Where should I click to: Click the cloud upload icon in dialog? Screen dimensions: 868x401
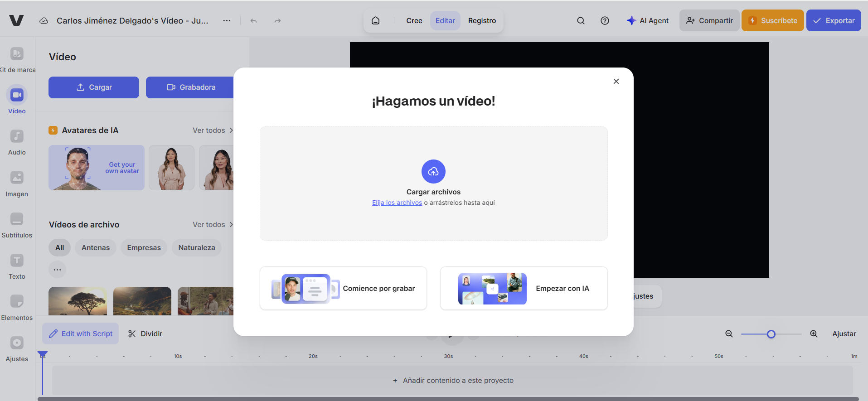[x=433, y=171]
